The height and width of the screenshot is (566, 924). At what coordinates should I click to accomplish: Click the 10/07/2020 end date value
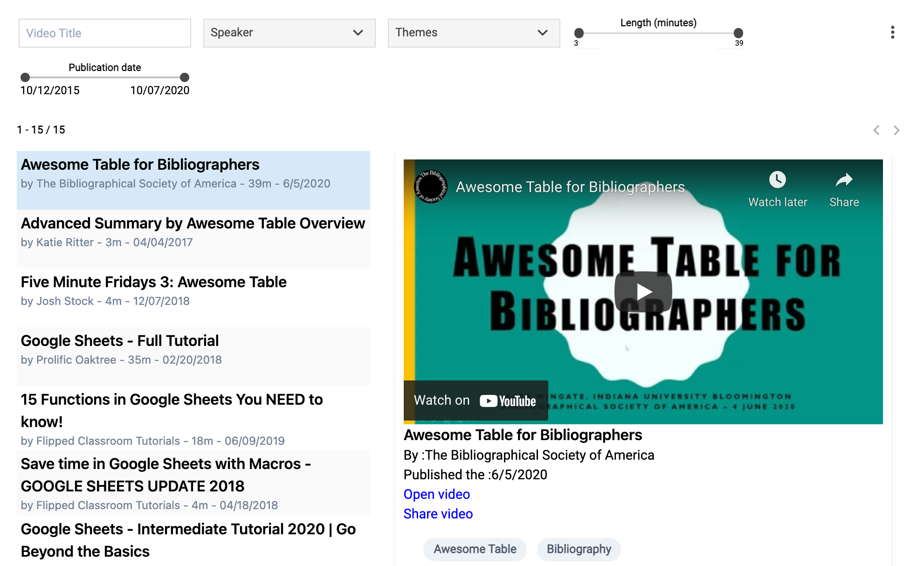click(160, 90)
